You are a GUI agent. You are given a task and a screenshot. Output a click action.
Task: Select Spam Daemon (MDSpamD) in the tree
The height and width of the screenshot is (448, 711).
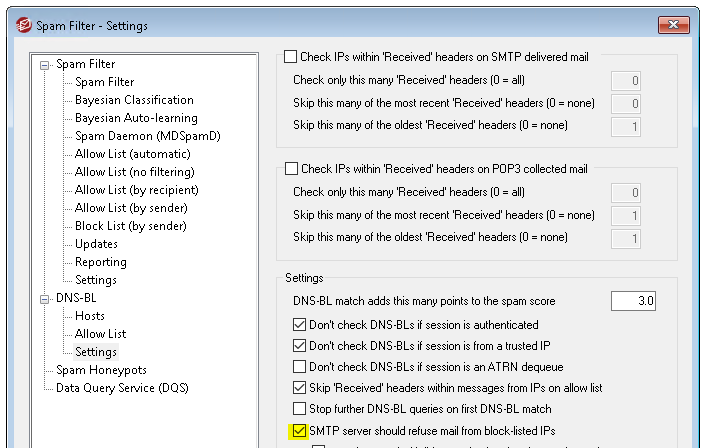[x=148, y=136]
